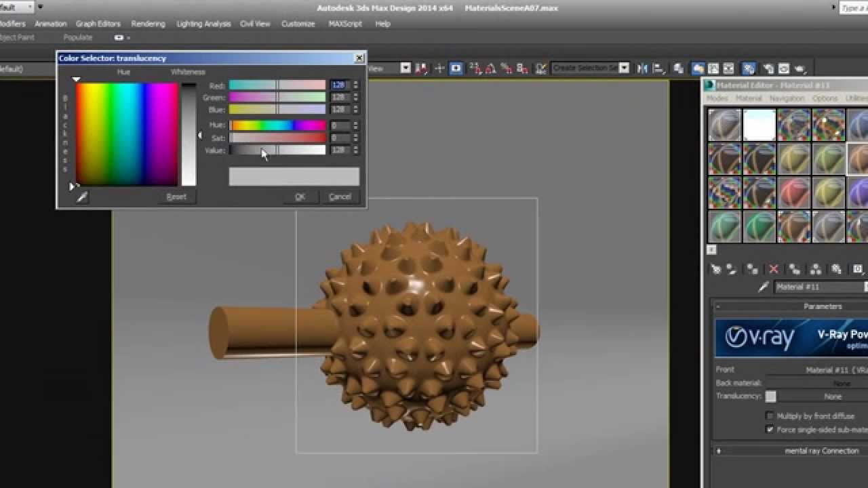Reset material with the red X icon
The height and width of the screenshot is (488, 868).
774,269
